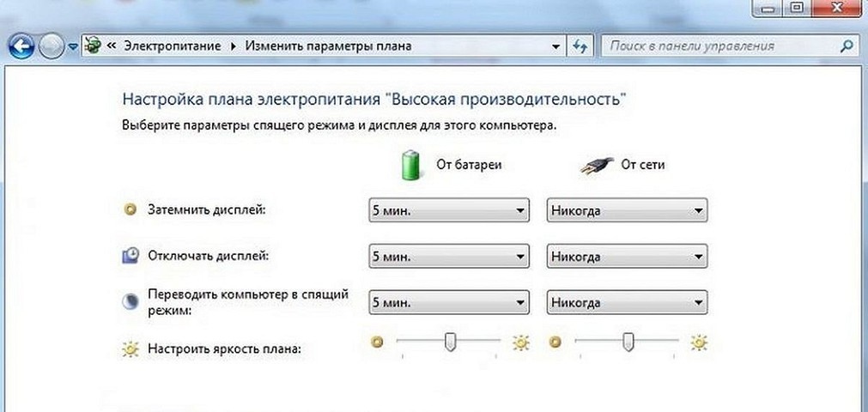Screen dimensions: 868x412
Task: Click the Затемнить дисплей row icon
Action: (131, 210)
